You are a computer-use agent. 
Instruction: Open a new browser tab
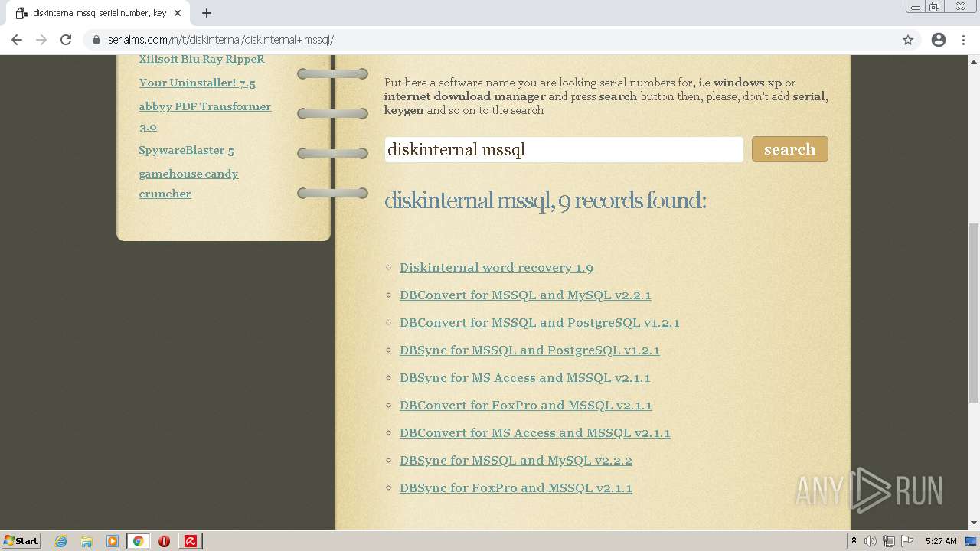207,13
